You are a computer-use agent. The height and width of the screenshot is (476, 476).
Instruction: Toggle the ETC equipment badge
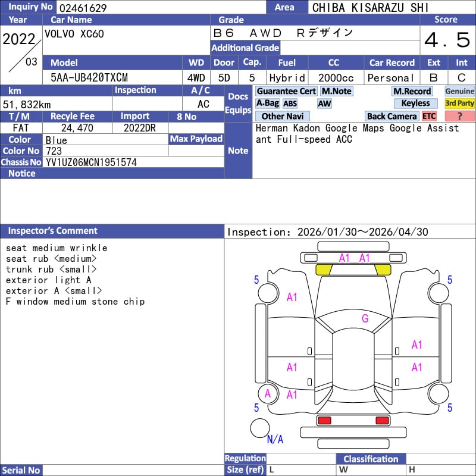429,116
